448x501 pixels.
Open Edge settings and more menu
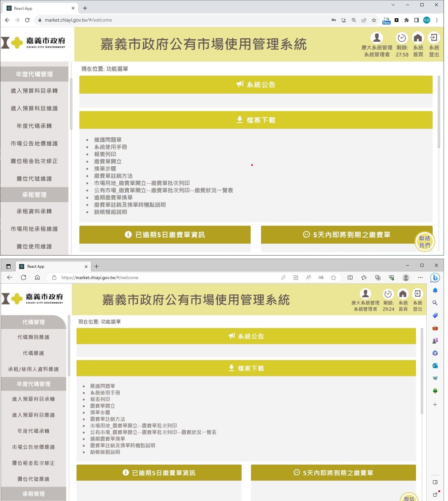coord(420,277)
